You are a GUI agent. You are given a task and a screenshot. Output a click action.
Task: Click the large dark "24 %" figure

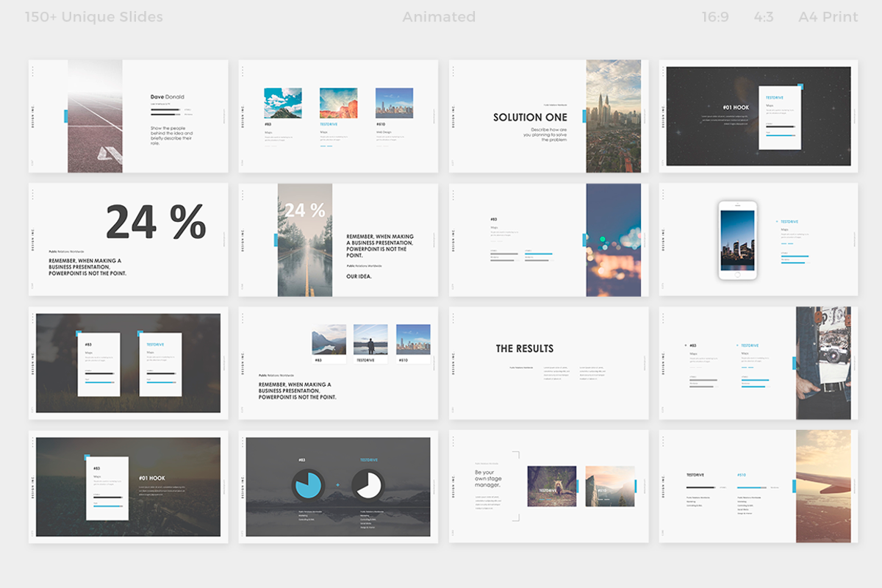156,222
